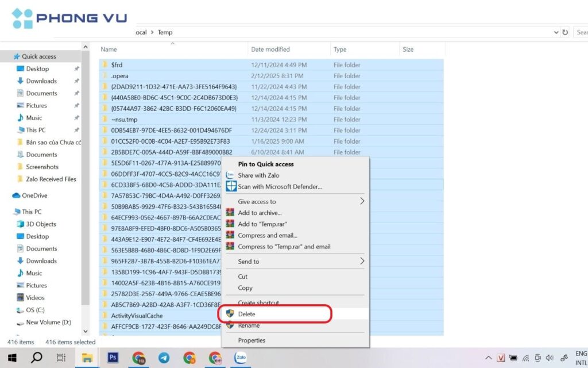The width and height of the screenshot is (588, 368).
Task: Click the navigation pane vertical scrollbar
Action: [x=86, y=172]
